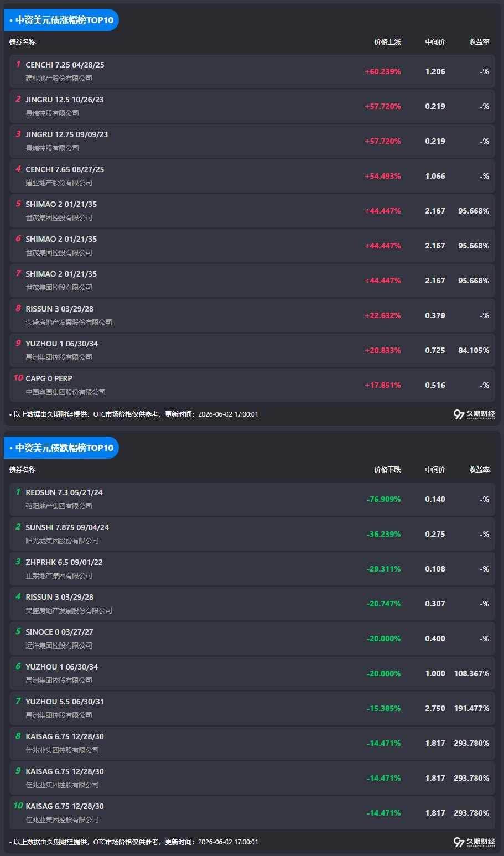Click the 久期财经 logo in the 涨幅榜 footer
The height and width of the screenshot is (856, 504).
(x=474, y=414)
